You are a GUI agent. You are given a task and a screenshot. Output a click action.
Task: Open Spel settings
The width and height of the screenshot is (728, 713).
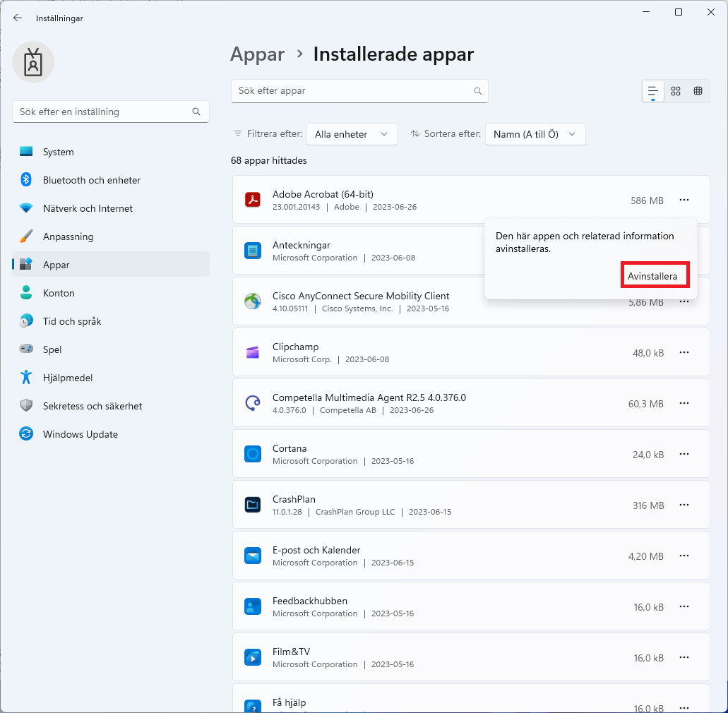tap(110, 349)
